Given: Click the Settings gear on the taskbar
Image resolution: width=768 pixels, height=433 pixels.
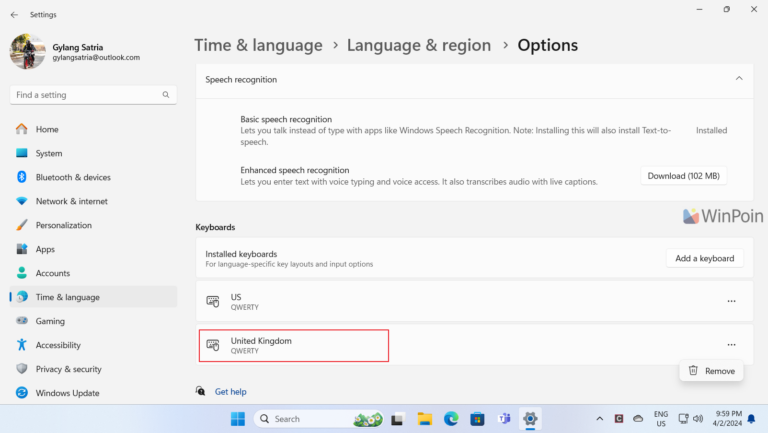Looking at the screenshot, I should point(530,419).
